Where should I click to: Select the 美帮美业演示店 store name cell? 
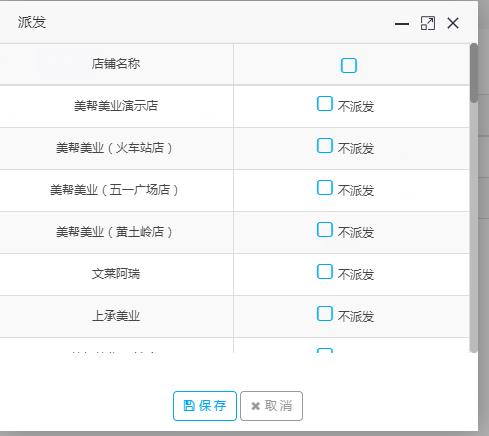coord(116,106)
